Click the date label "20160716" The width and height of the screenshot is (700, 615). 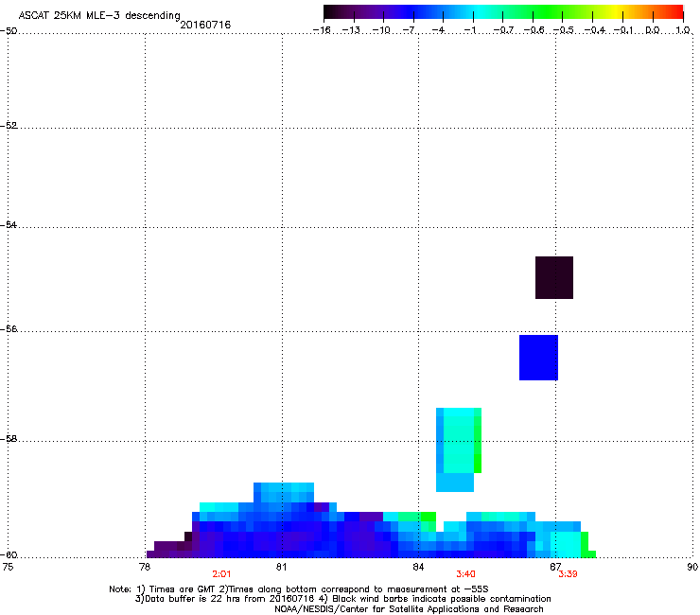pos(205,25)
